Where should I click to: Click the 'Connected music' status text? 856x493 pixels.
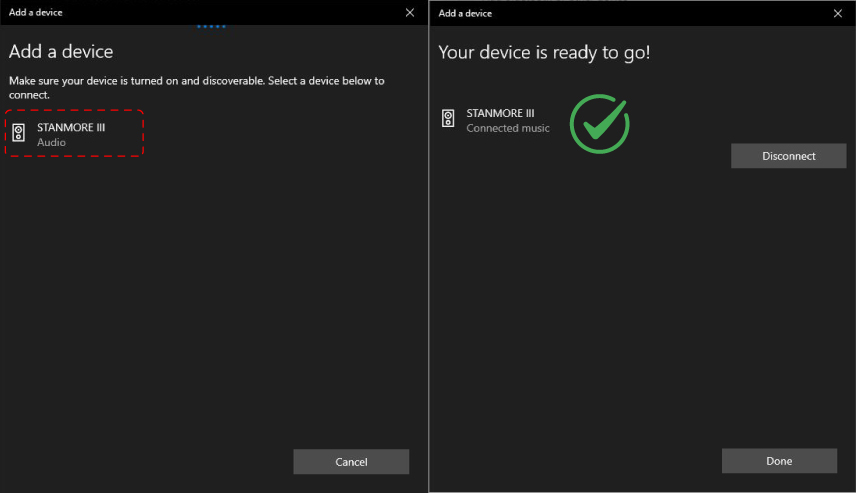[x=508, y=128]
